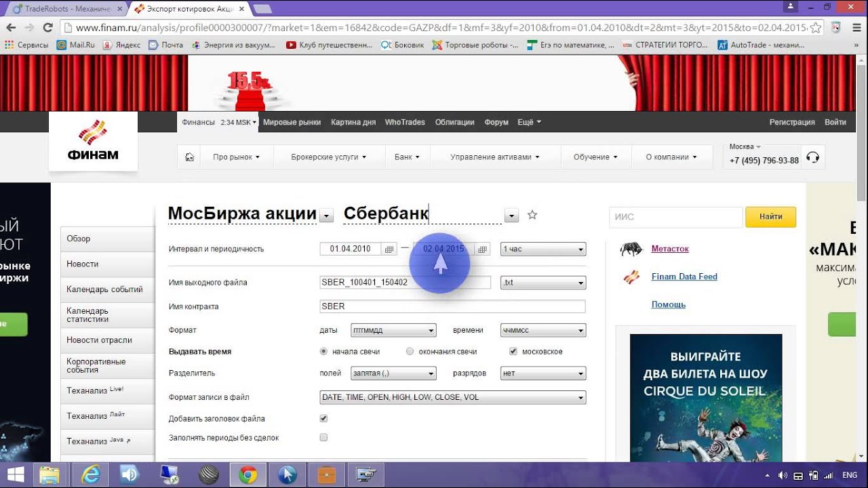Select the начала свечи radio button

coord(323,352)
